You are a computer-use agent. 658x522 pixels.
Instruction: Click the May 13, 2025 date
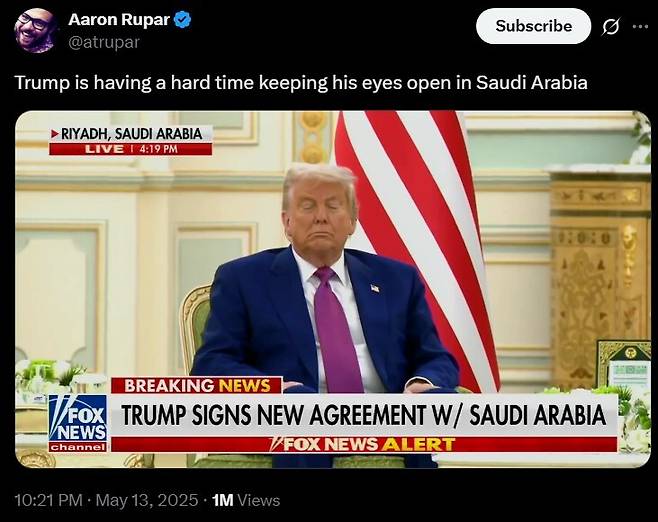click(x=146, y=500)
